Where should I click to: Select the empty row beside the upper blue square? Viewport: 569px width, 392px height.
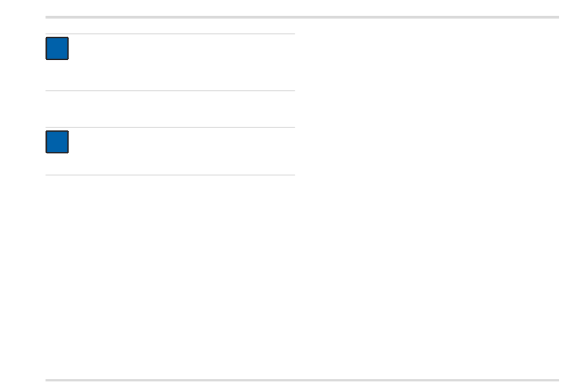pyautogui.click(x=170, y=62)
